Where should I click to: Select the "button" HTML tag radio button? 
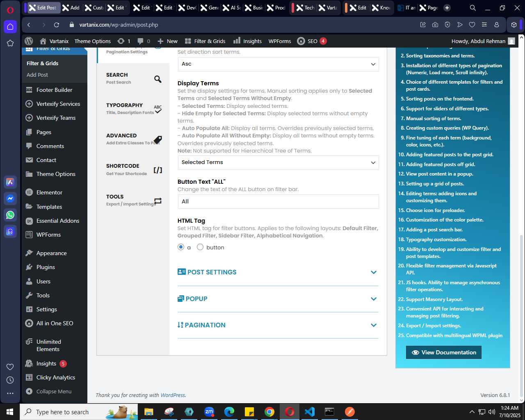coord(200,247)
